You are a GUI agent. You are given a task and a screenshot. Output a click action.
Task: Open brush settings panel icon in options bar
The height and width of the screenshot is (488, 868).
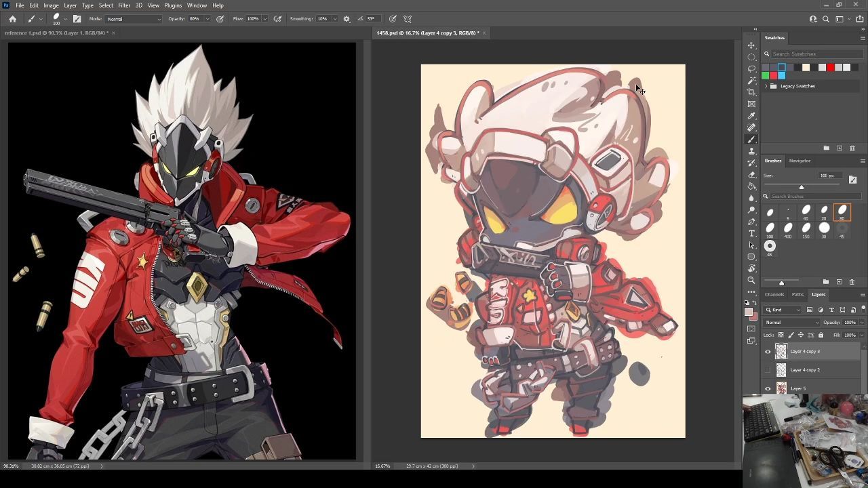[77, 19]
